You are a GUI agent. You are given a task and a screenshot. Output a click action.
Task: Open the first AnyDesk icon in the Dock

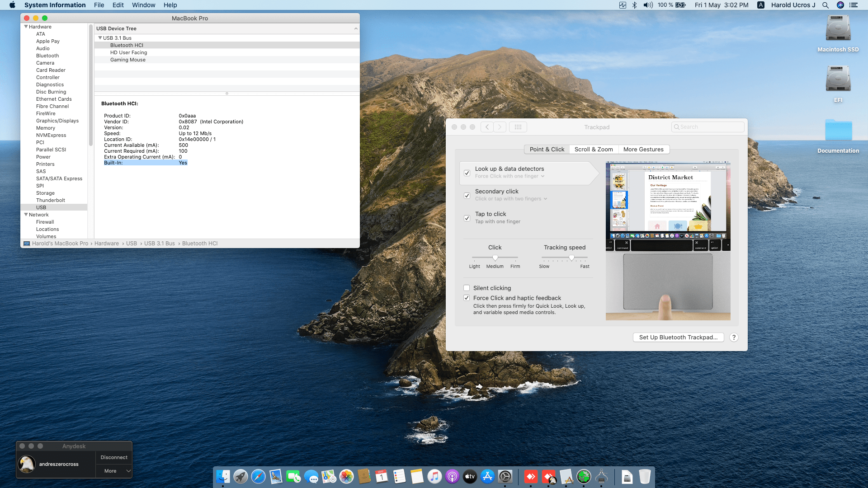531,476
